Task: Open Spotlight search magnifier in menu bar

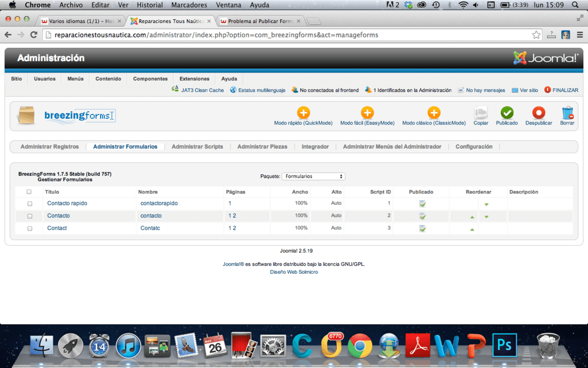Action: (x=575, y=5)
